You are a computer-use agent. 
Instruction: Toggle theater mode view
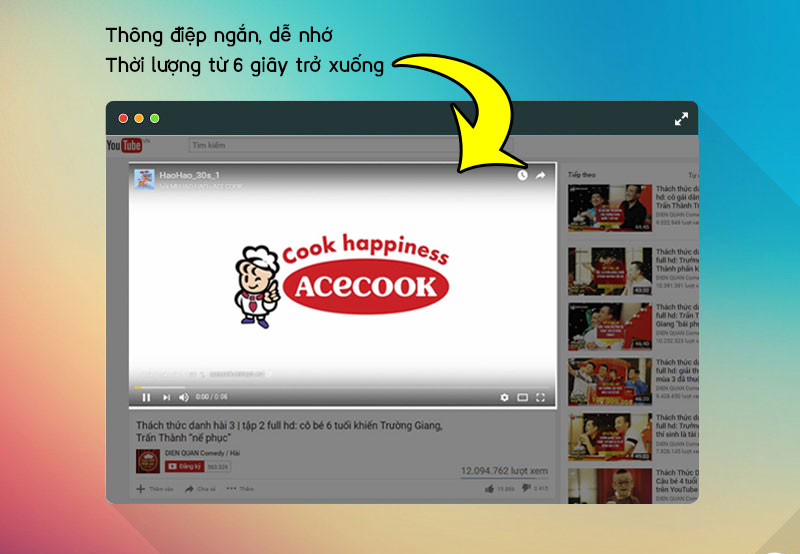click(x=522, y=397)
